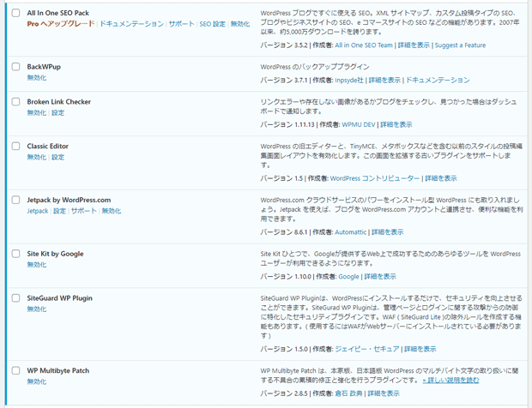Viewport: 532px width, 408px height.
Task: Check the All In One SEO Pack checkbox
Action: (16, 13)
